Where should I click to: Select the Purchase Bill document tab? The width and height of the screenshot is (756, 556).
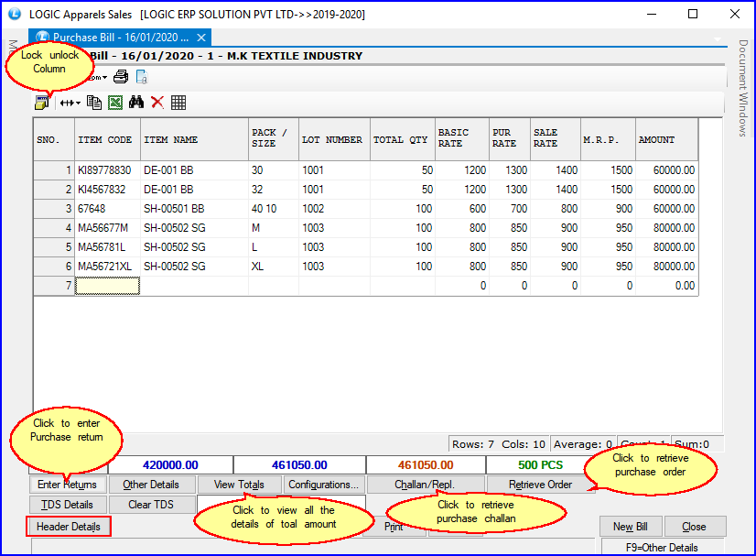(119, 38)
